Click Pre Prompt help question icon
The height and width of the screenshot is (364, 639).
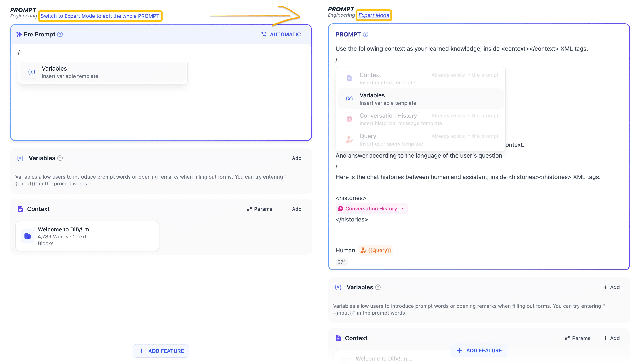point(60,34)
